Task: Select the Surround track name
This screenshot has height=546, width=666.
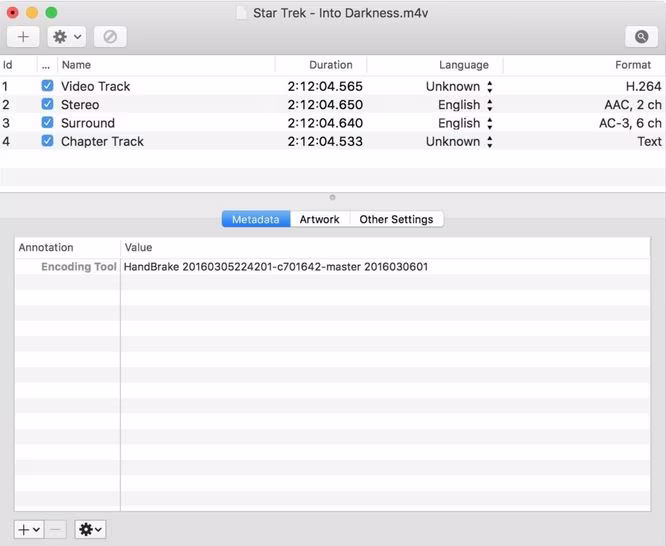Action: [x=88, y=123]
